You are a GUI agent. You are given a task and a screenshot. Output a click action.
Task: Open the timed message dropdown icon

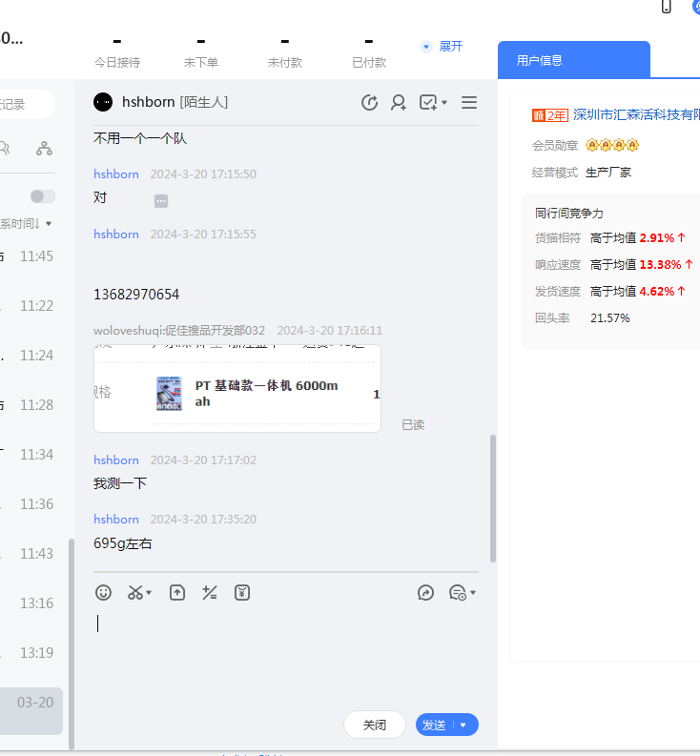[x=462, y=593]
